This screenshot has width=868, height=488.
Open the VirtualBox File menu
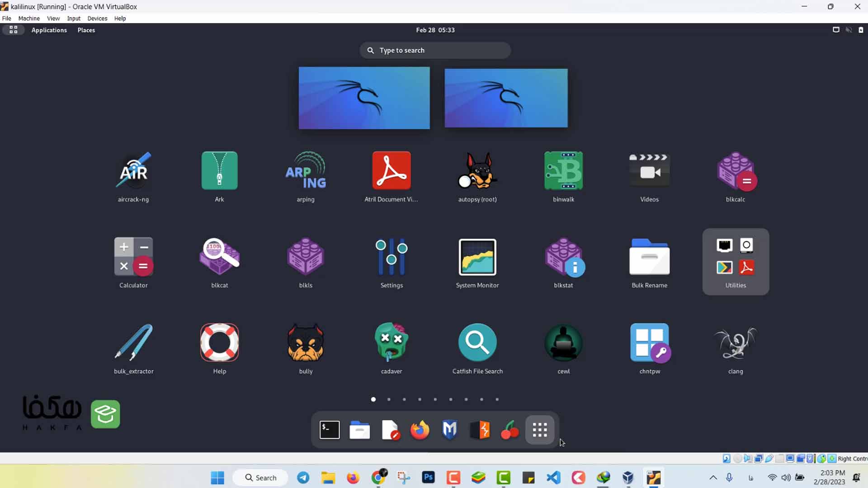(x=7, y=19)
